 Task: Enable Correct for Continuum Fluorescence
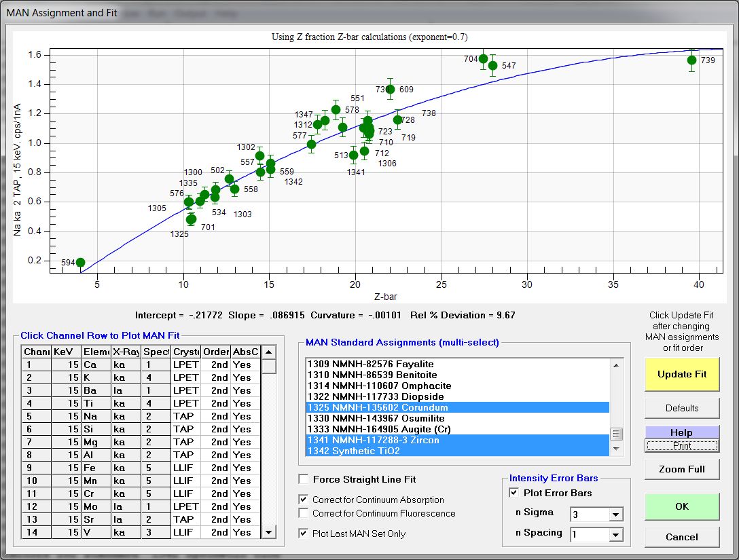point(304,513)
